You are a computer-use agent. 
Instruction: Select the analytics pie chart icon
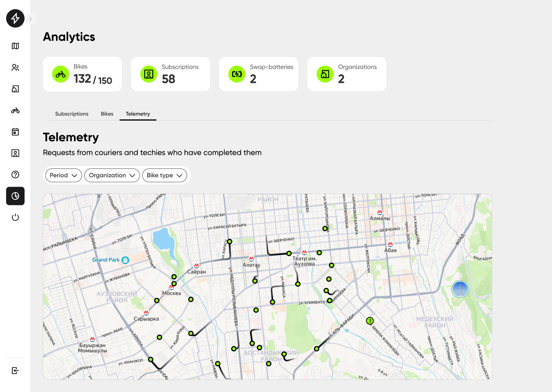click(15, 196)
